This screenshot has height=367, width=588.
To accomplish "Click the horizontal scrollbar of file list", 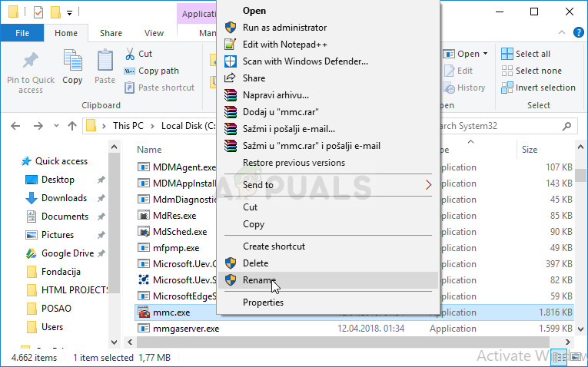I will (343, 342).
